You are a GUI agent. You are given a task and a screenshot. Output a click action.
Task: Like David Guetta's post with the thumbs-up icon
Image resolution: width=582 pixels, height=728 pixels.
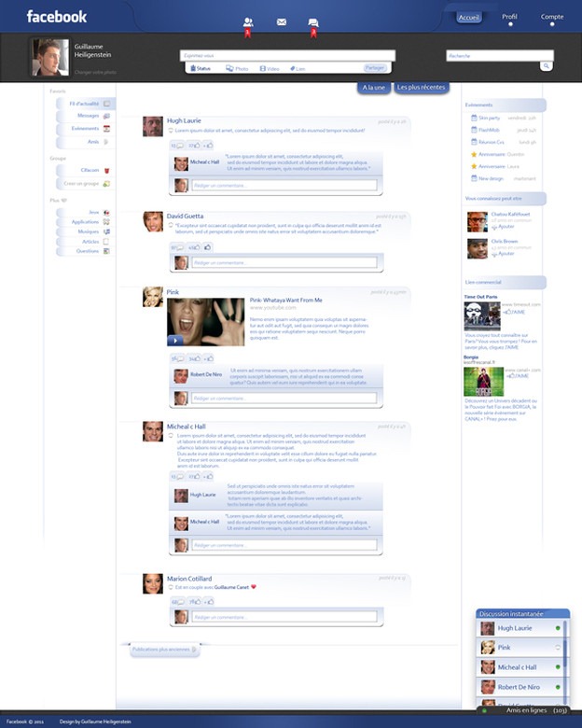tap(207, 247)
